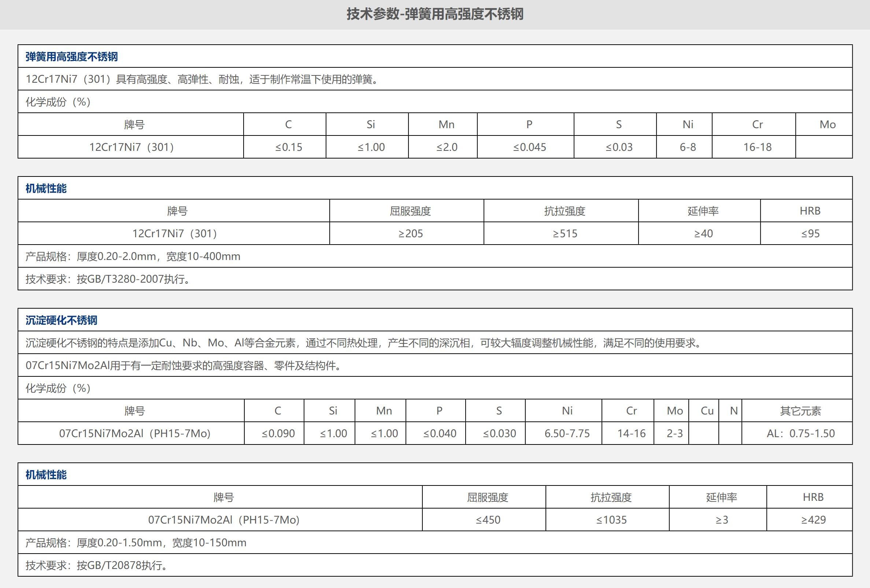Click the AL：0.75-1.50 other elements cell

pyautogui.click(x=800, y=433)
